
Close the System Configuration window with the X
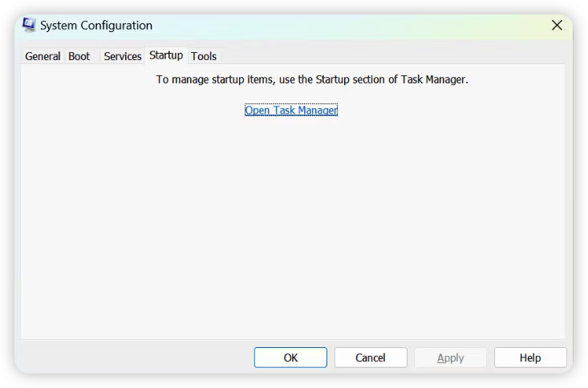[557, 25]
